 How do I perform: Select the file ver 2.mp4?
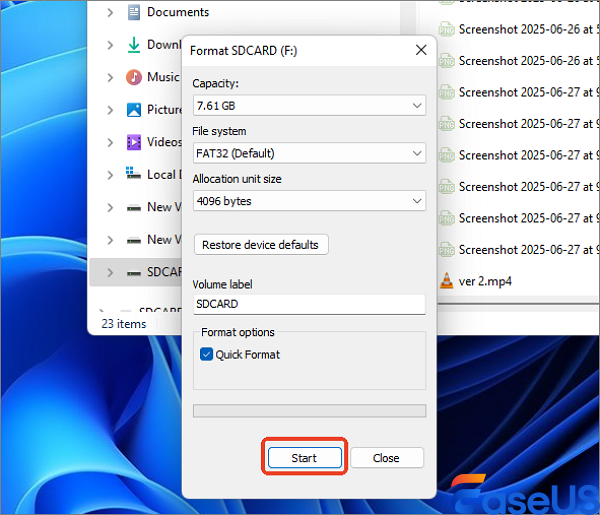(x=485, y=282)
